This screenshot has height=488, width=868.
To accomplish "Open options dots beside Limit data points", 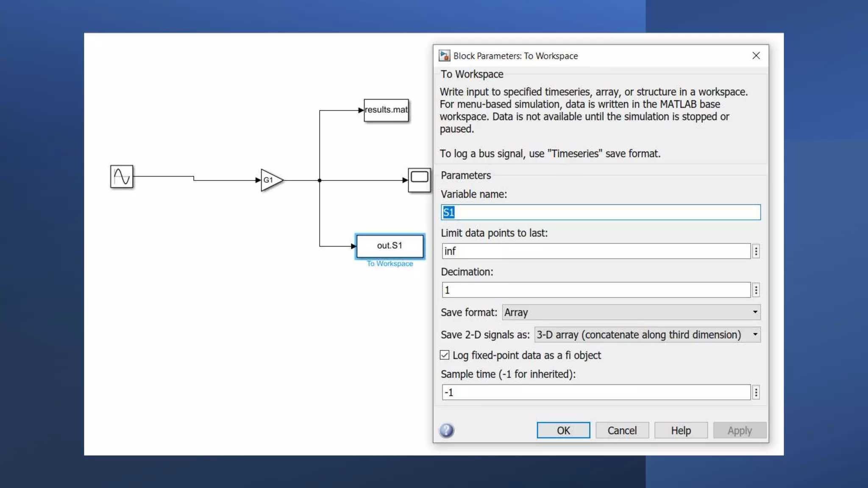I will pyautogui.click(x=756, y=251).
